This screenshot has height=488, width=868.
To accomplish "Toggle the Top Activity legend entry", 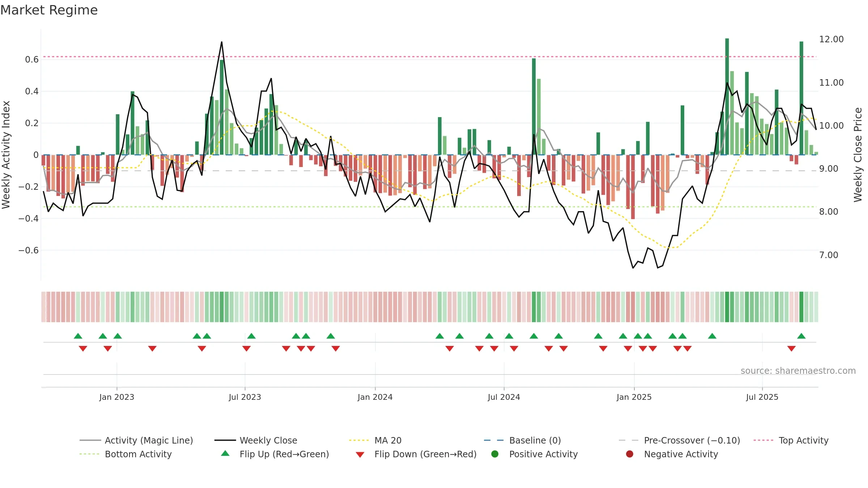I will [x=791, y=440].
